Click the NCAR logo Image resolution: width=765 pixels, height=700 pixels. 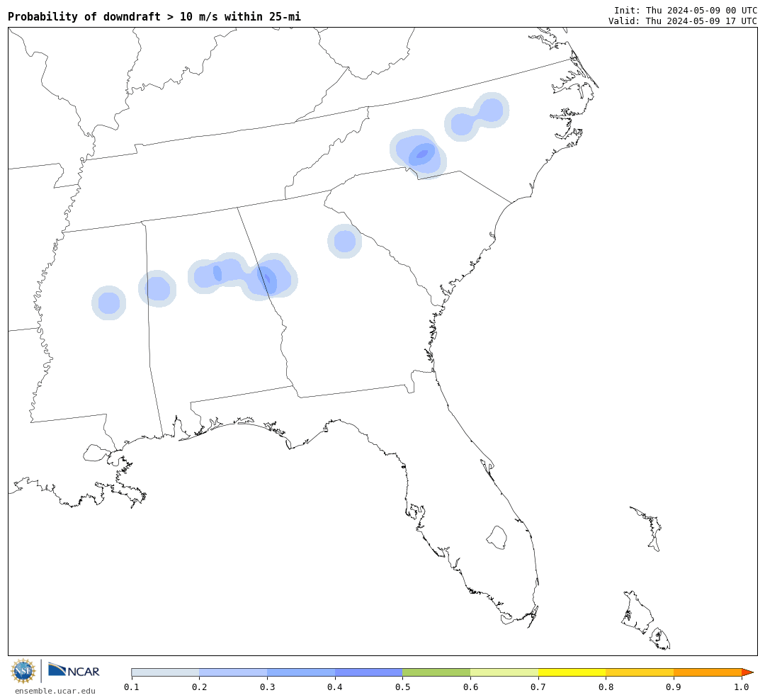click(x=74, y=670)
